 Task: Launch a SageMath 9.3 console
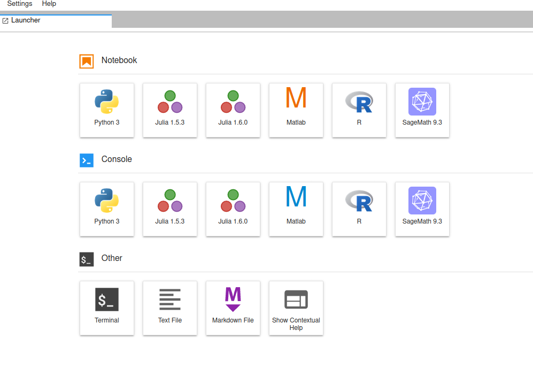pos(422,209)
